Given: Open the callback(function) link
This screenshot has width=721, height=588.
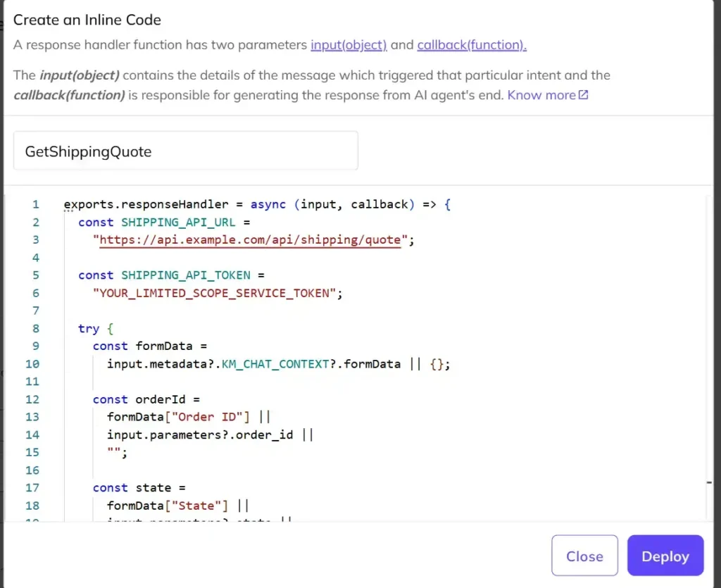Looking at the screenshot, I should click(x=472, y=44).
